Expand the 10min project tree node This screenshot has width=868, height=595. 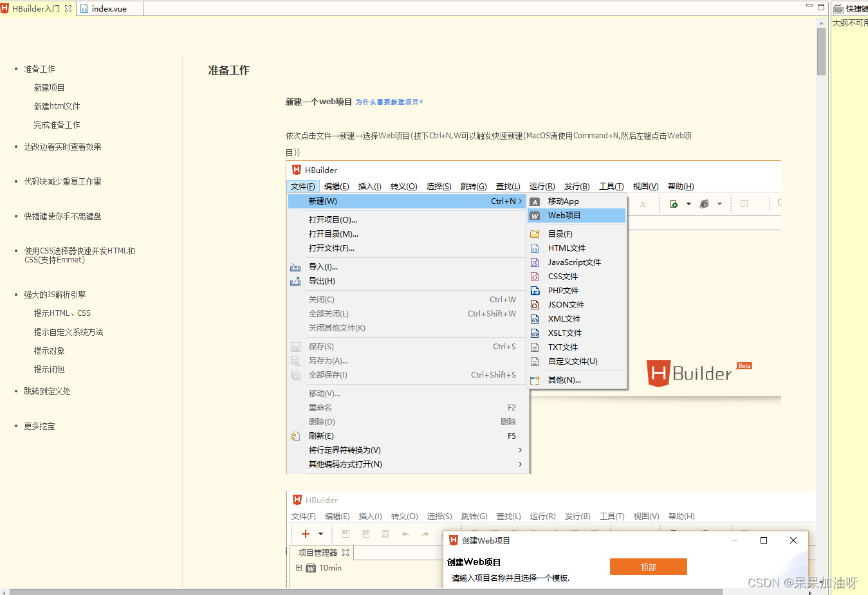click(x=299, y=568)
